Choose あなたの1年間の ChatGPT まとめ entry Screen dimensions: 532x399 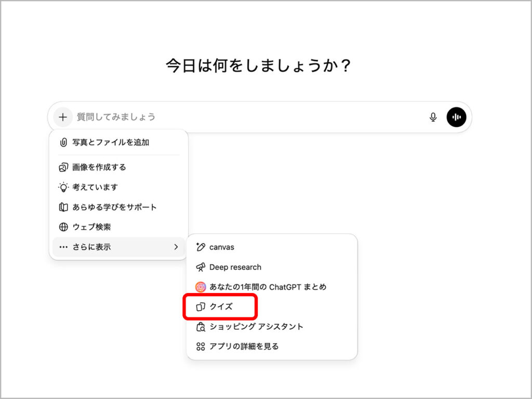268,287
